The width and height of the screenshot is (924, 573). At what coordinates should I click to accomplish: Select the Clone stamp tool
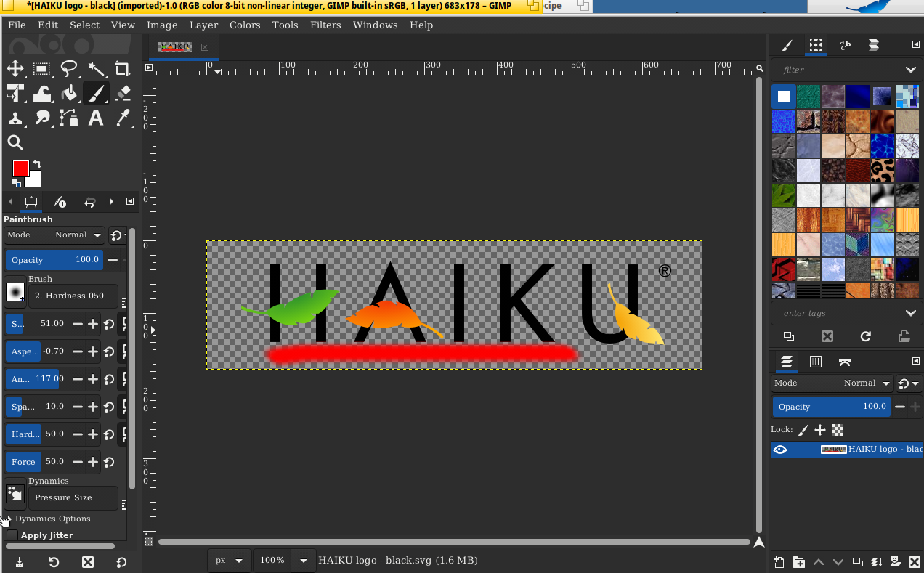15,118
